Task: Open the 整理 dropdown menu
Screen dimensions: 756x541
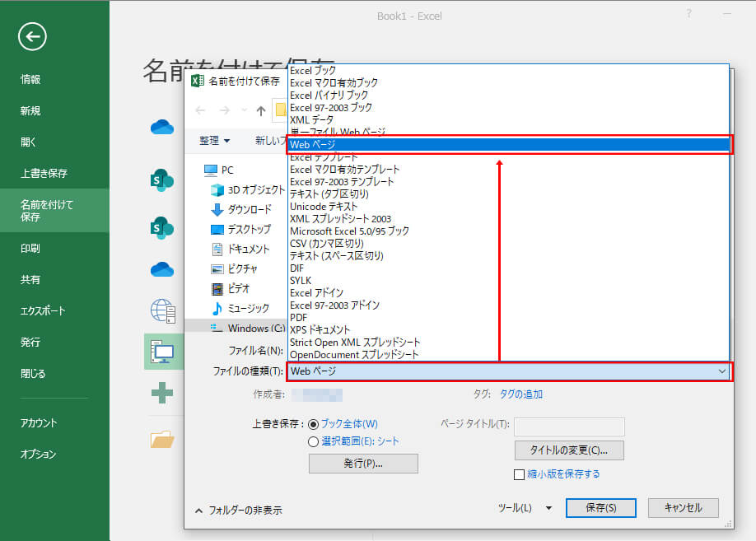Action: click(215, 140)
